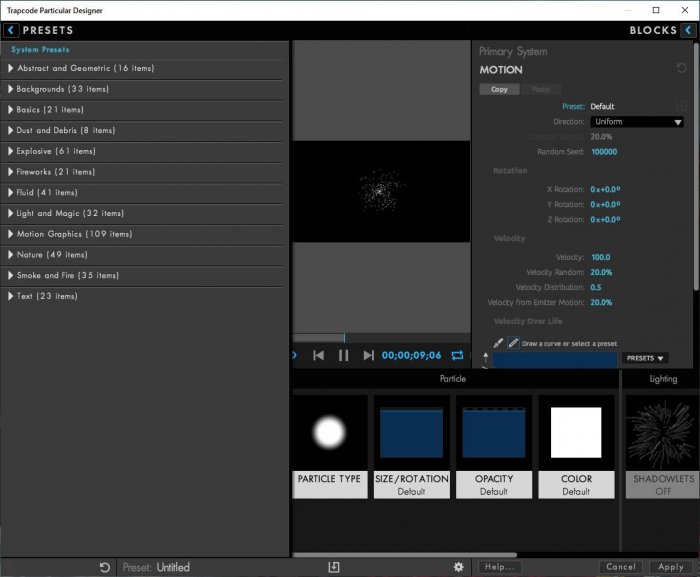Save the Motion preset with the save icon
Image resolution: width=700 pixels, height=577 pixels.
click(x=681, y=106)
